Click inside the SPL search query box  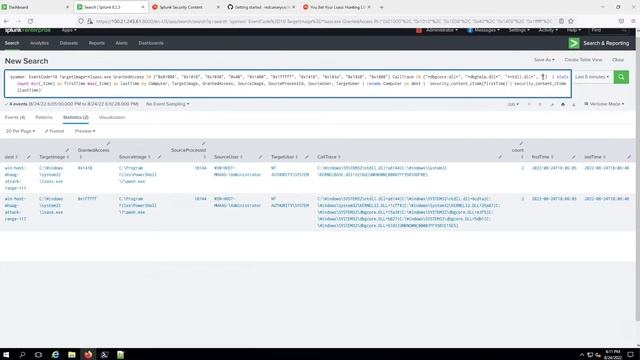(288, 83)
